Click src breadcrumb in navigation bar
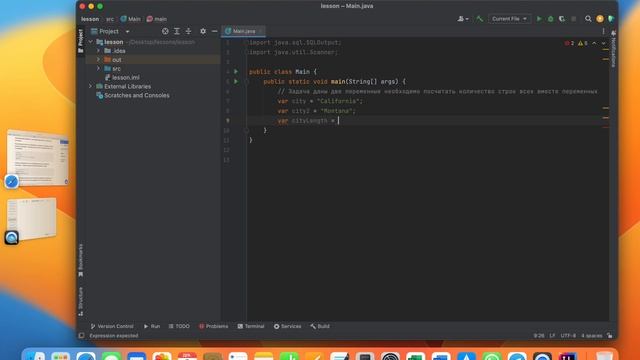640x360 pixels. pyautogui.click(x=110, y=19)
